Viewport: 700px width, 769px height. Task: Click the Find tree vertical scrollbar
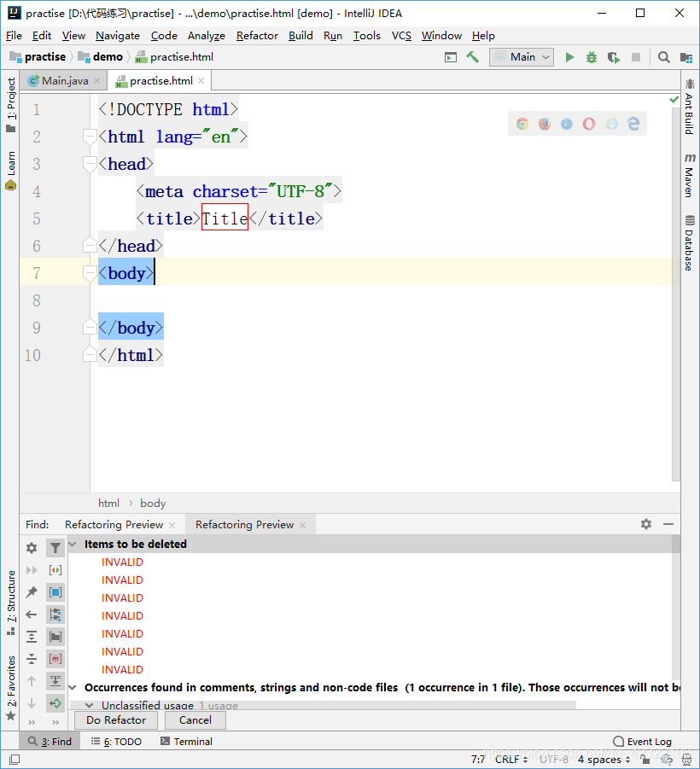click(676, 609)
